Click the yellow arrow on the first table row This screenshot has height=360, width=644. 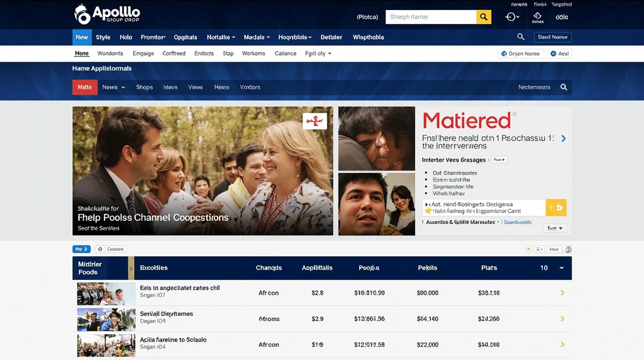[x=562, y=293]
